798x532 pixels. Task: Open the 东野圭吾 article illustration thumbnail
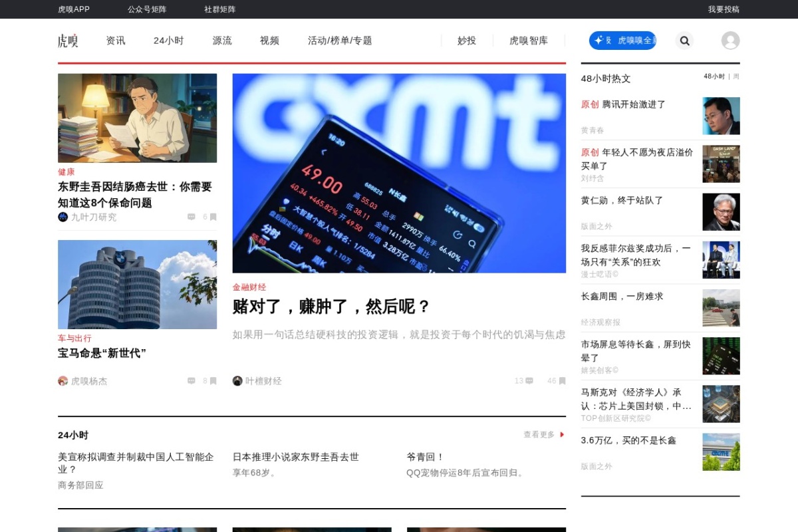click(x=137, y=118)
